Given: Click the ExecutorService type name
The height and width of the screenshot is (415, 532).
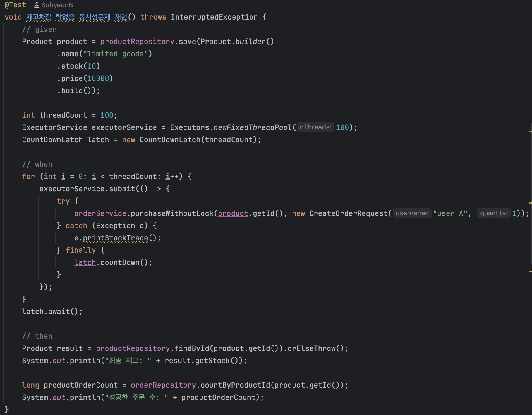Looking at the screenshot, I should [55, 127].
